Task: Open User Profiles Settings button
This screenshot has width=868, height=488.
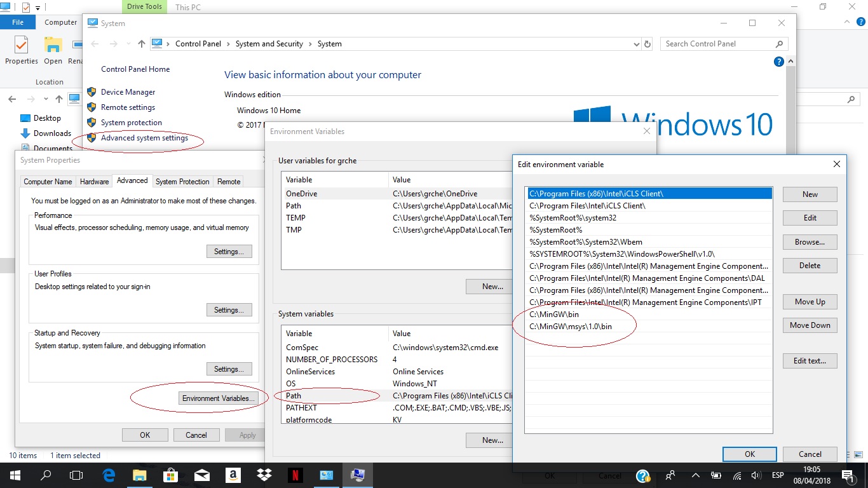Action: pyautogui.click(x=229, y=310)
